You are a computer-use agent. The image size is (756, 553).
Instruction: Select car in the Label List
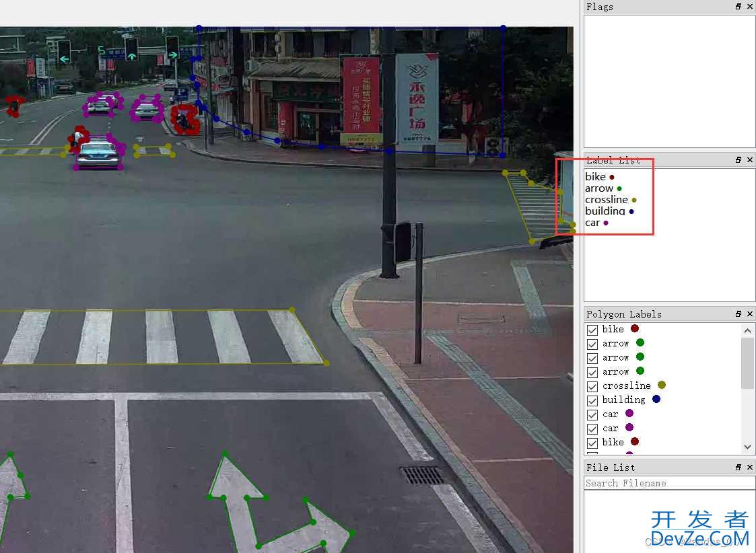point(596,223)
